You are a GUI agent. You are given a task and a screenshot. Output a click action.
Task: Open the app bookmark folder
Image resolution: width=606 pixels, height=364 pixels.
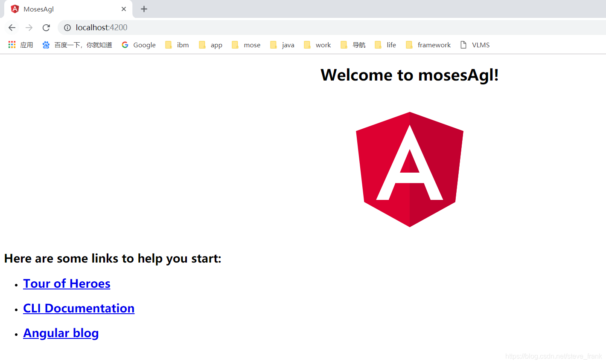point(210,45)
